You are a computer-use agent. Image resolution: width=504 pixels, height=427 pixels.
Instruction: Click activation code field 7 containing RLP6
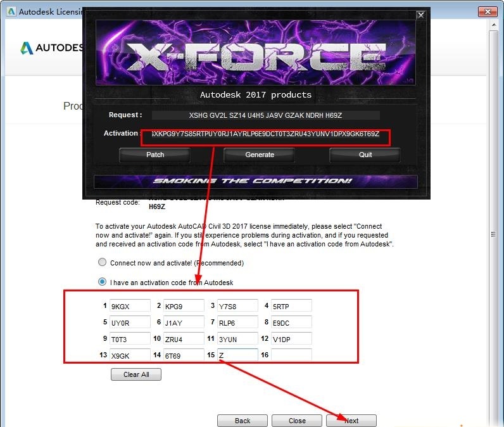coord(237,322)
